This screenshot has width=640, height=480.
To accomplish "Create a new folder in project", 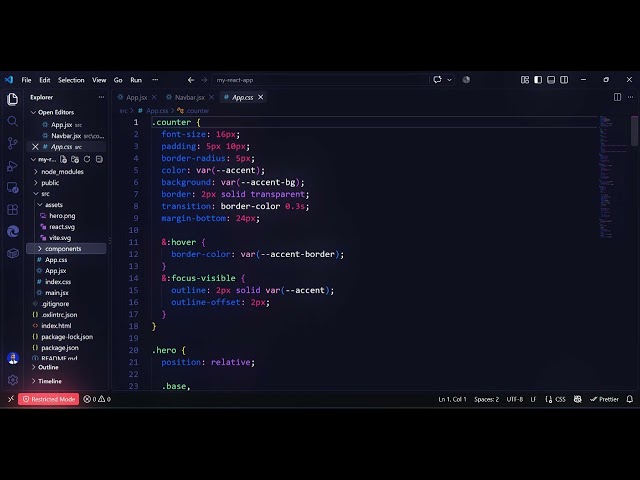I will click(x=75, y=159).
